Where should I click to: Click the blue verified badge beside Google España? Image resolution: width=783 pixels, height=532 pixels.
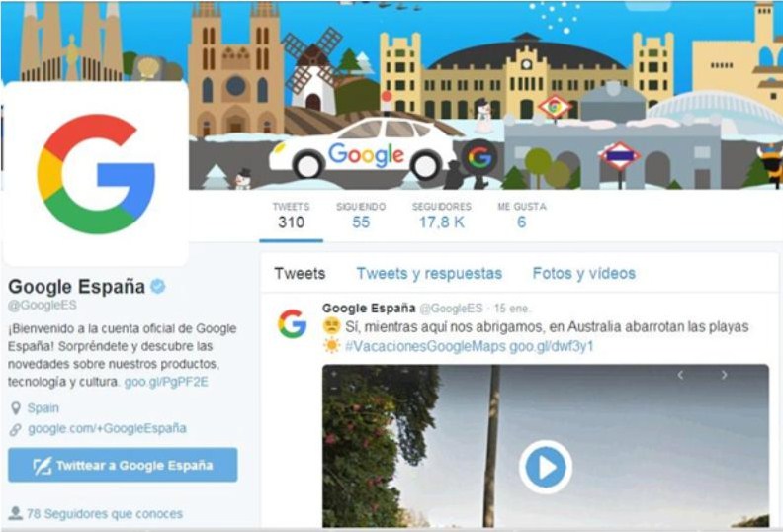point(158,286)
